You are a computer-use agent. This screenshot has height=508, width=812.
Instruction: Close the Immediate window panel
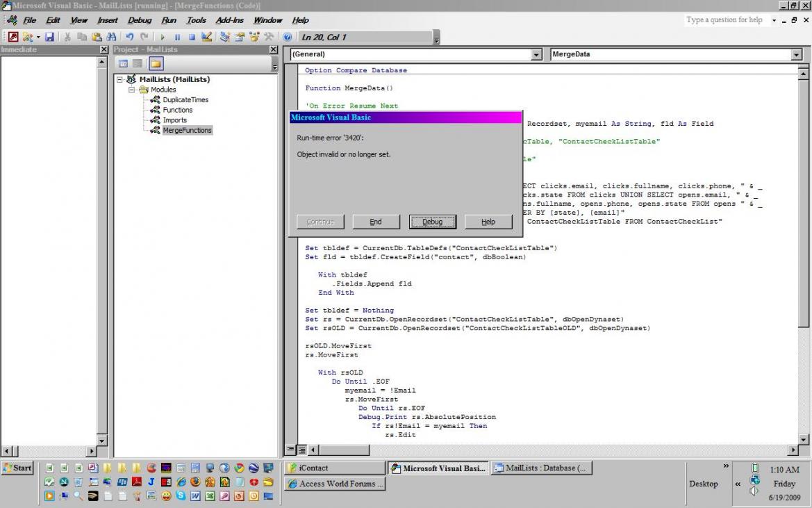point(103,49)
